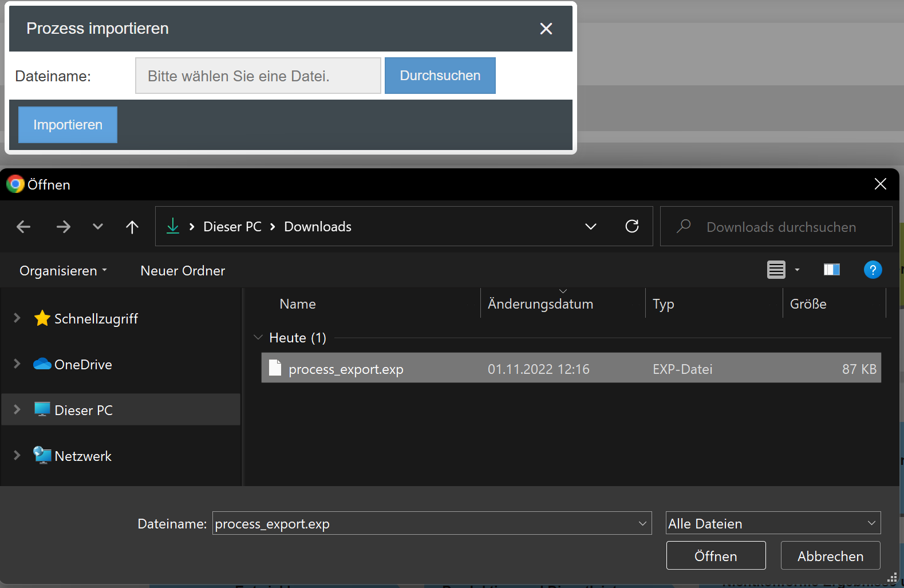The height and width of the screenshot is (588, 904).
Task: Open the help question mark icon
Action: [872, 270]
